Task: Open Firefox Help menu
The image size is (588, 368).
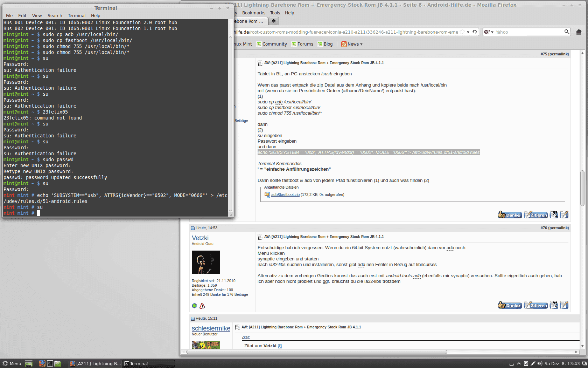Action: (x=289, y=13)
